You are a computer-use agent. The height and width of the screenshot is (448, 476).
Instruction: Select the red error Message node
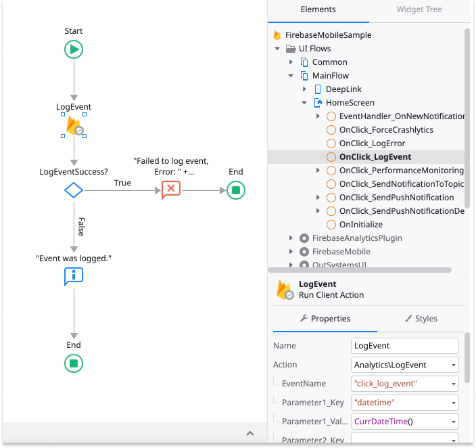pyautogui.click(x=171, y=189)
